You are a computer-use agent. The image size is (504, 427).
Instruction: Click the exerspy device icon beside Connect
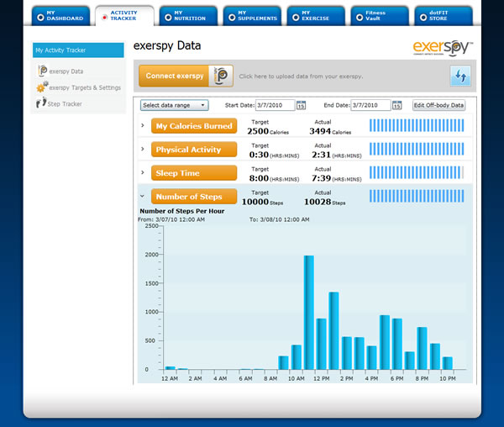[221, 76]
